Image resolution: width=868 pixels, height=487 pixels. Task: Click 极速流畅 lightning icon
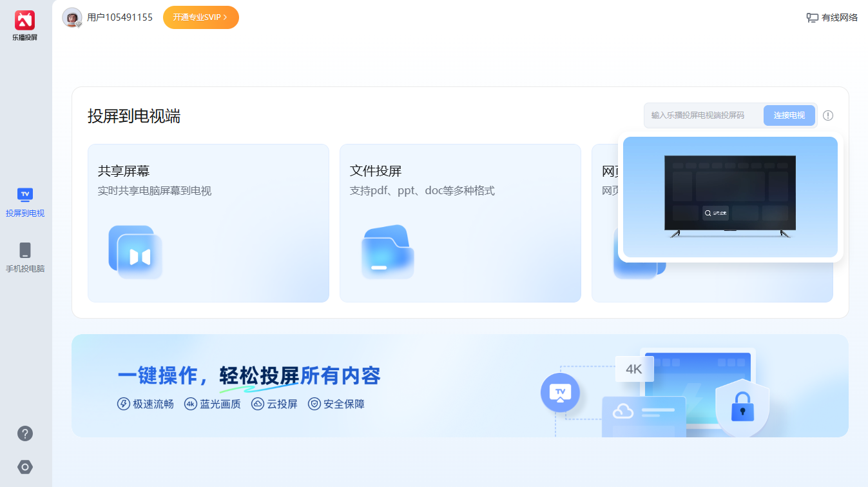(x=123, y=404)
